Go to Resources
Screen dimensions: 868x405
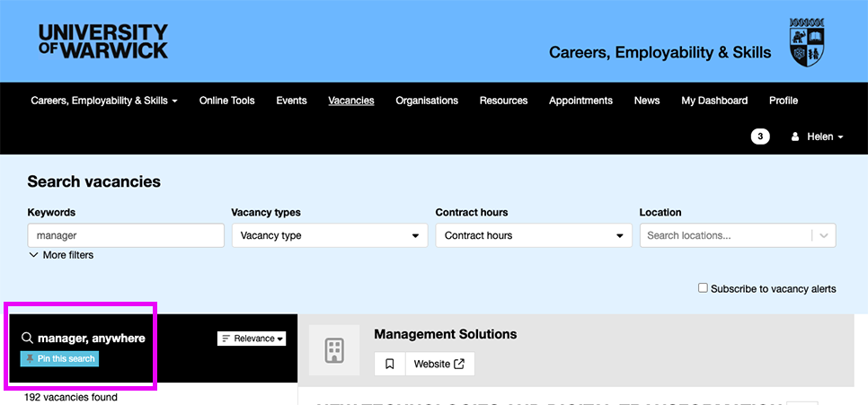coord(504,101)
